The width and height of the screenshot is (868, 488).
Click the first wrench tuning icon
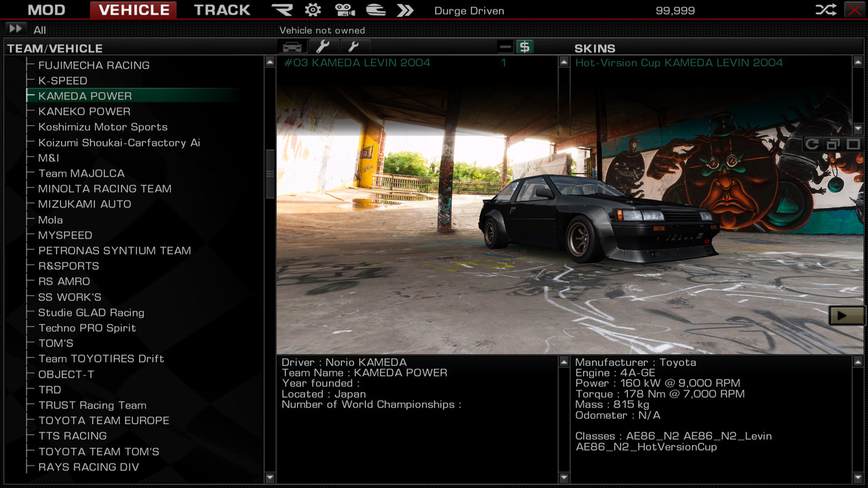(323, 46)
